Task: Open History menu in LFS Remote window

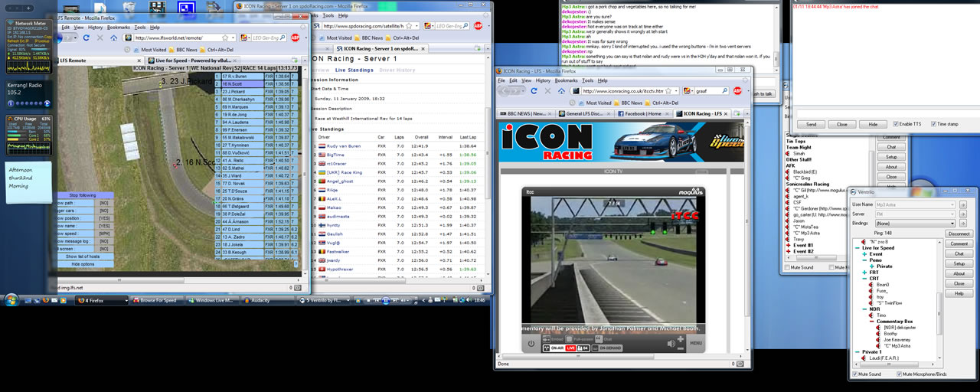Action: click(x=96, y=27)
